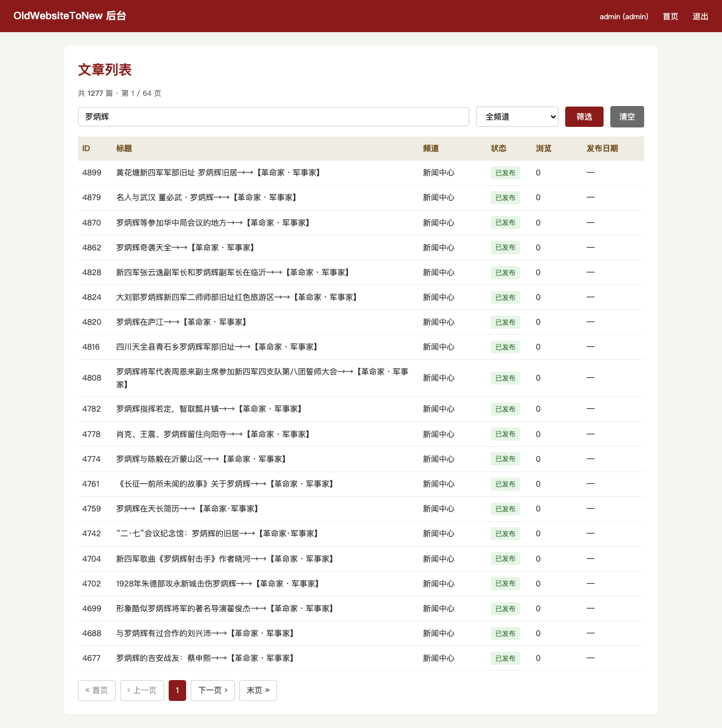This screenshot has width=722, height=728.
Task: Jump to 末页 last page
Action: point(258,690)
